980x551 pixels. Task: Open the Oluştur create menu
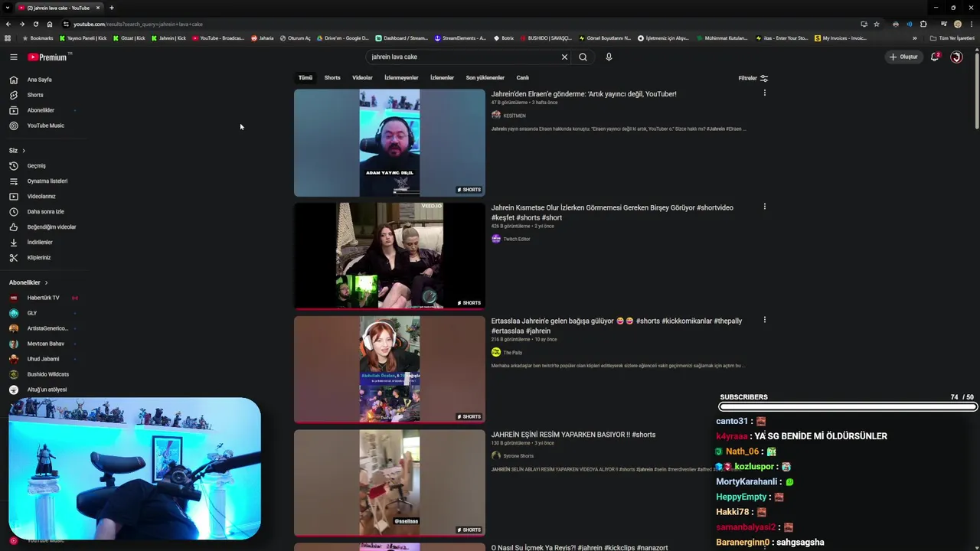pyautogui.click(x=903, y=57)
